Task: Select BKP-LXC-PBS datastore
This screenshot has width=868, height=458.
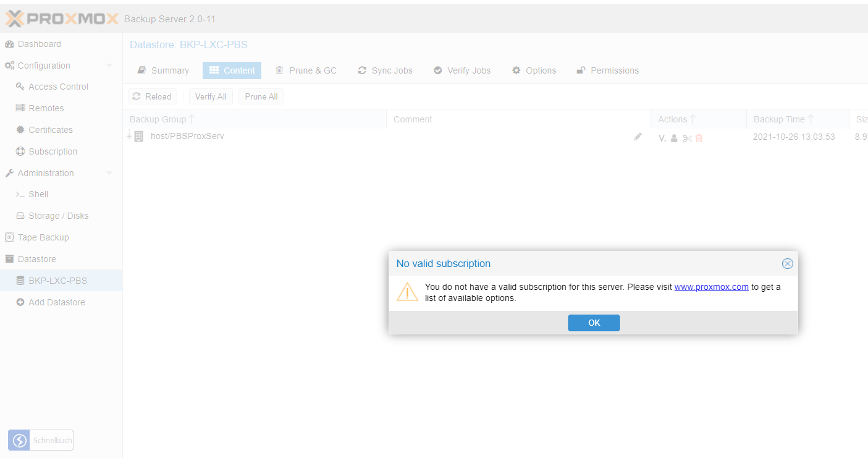Action: point(61,281)
